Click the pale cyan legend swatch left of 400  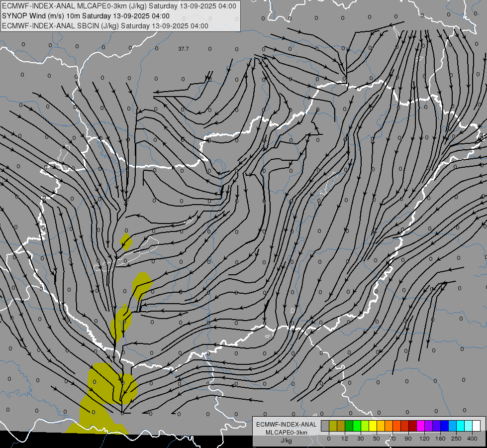(469, 426)
